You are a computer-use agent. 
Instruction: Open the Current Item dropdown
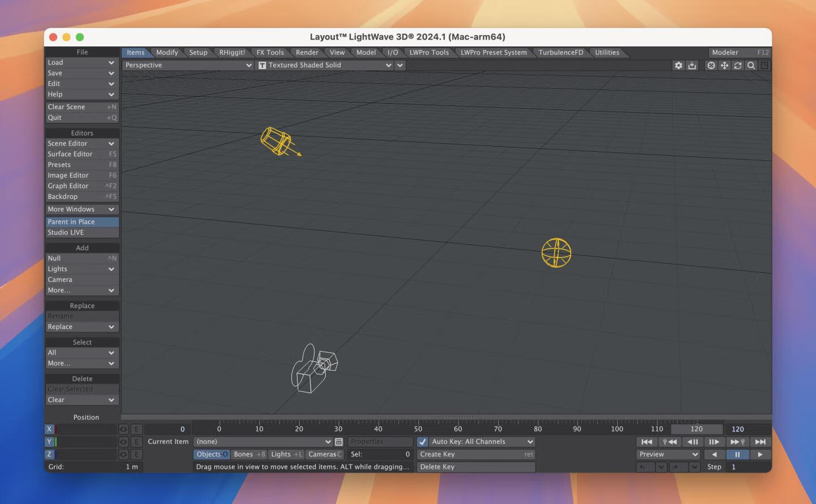(263, 442)
